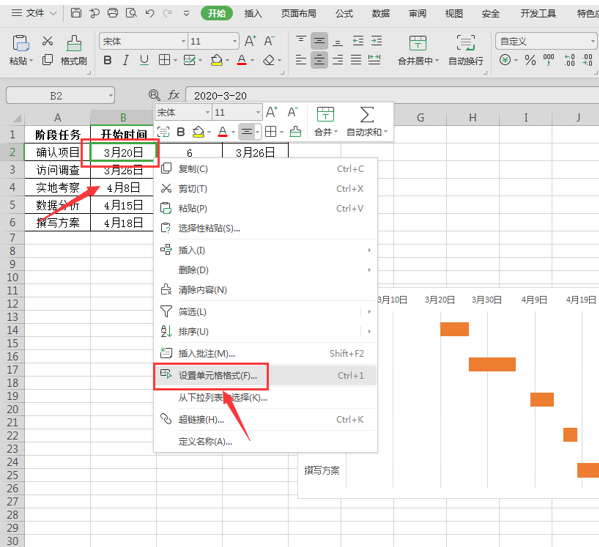Choose 复制(C) from context menu
Image resolution: width=599 pixels, height=547 pixels.
265,169
